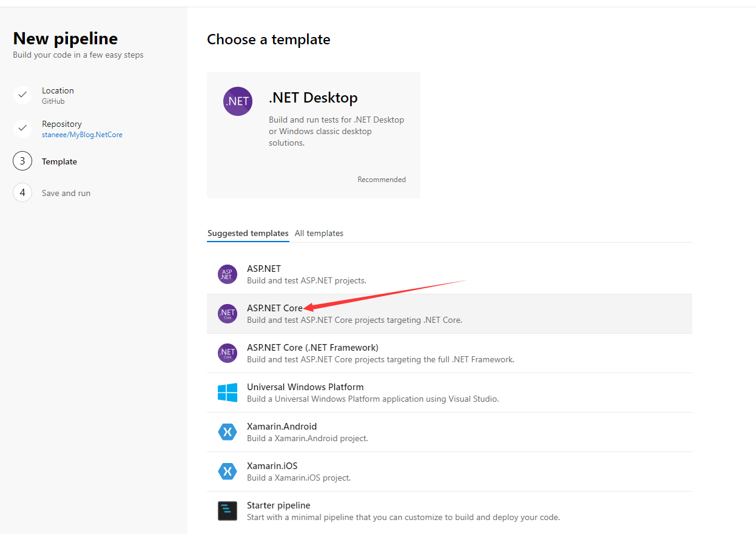Switch to the All templates tab
The width and height of the screenshot is (756, 534).
(x=319, y=233)
